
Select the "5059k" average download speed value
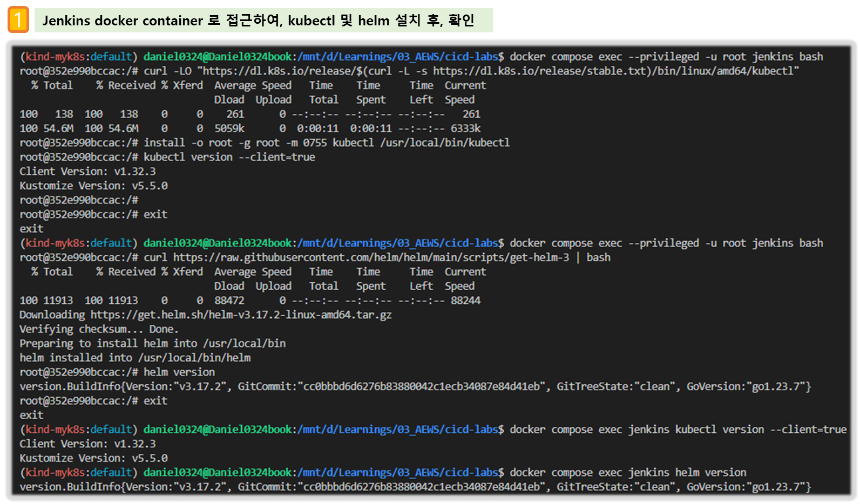[x=229, y=128]
